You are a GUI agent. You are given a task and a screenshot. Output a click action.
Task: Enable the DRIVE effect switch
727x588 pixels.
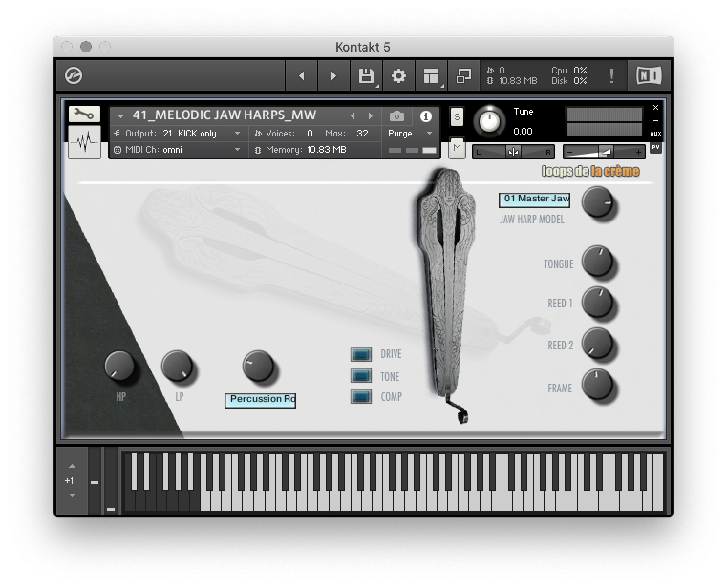[x=361, y=355]
